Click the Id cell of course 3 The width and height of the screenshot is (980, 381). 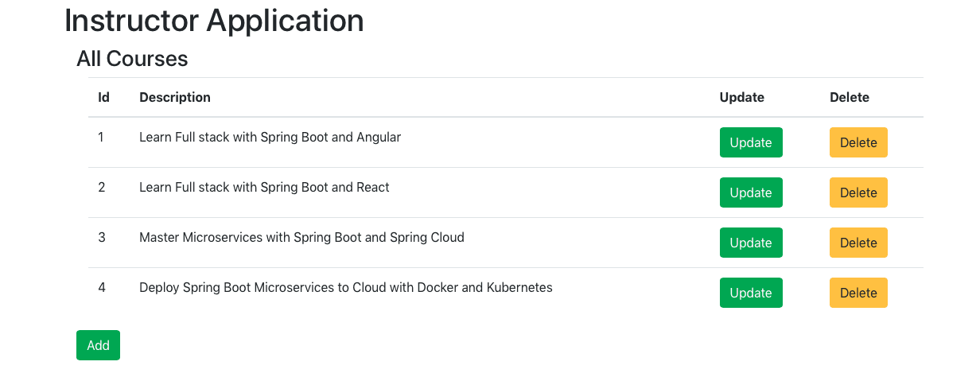102,237
